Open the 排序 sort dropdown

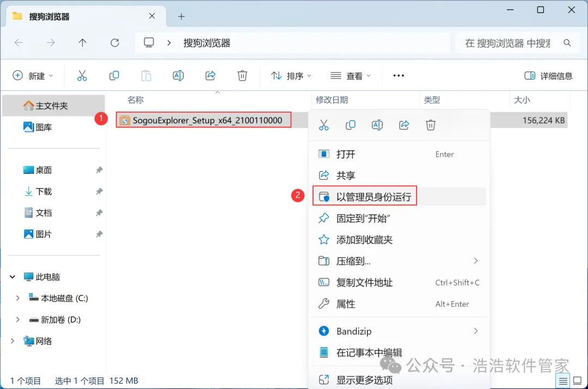pos(291,76)
